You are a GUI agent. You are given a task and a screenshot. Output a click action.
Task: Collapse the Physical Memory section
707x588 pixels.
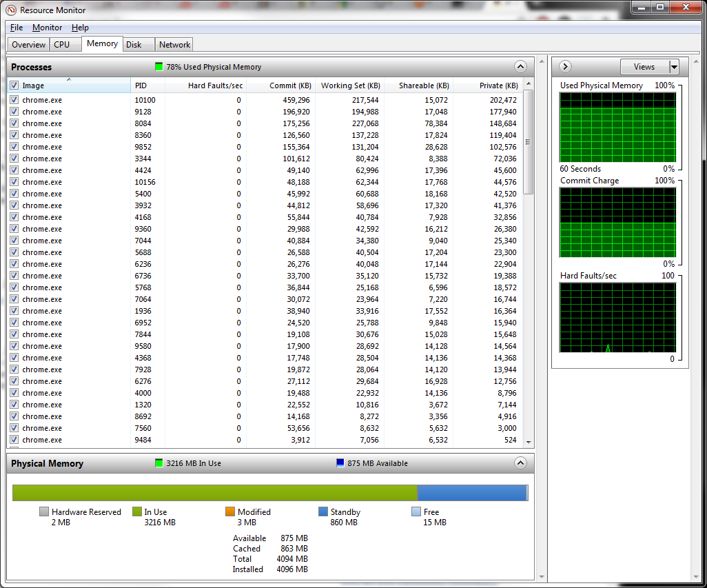pos(520,463)
